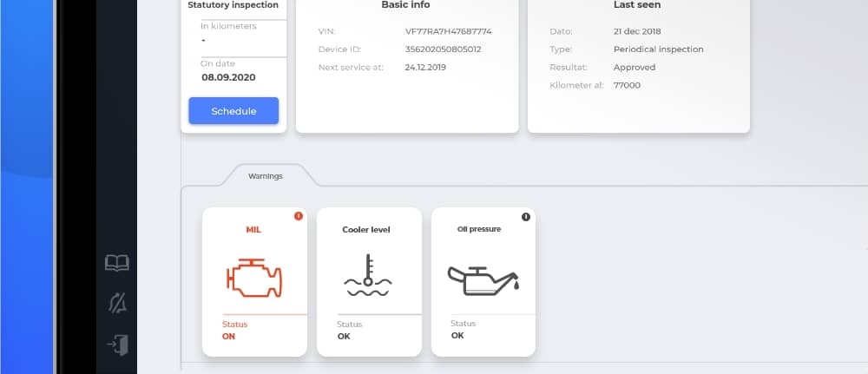Open the Cooler level warning card

point(369,282)
